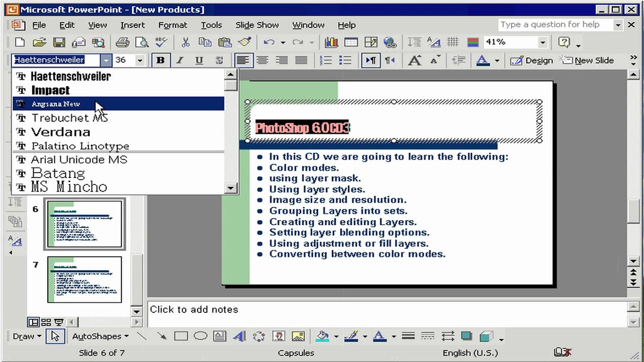Expand the fill color dropdown arrow
Viewport: 644px width, 362px height.
click(x=336, y=336)
